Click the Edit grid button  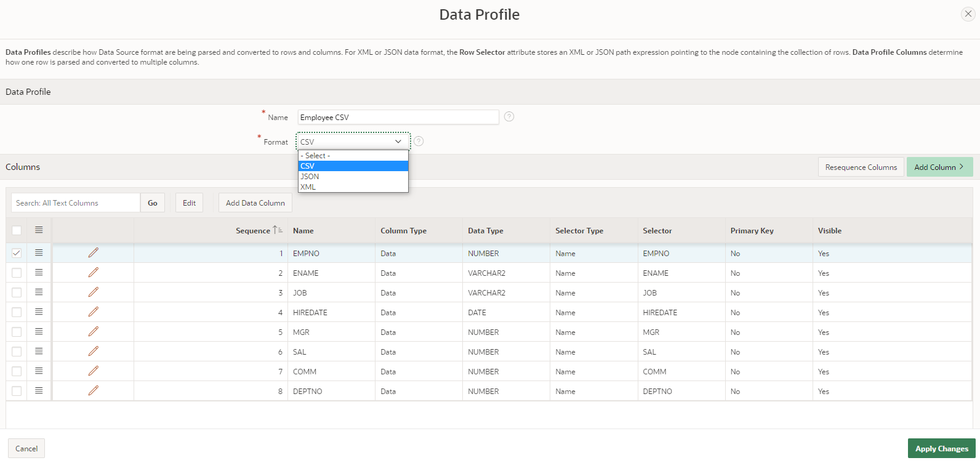click(189, 203)
